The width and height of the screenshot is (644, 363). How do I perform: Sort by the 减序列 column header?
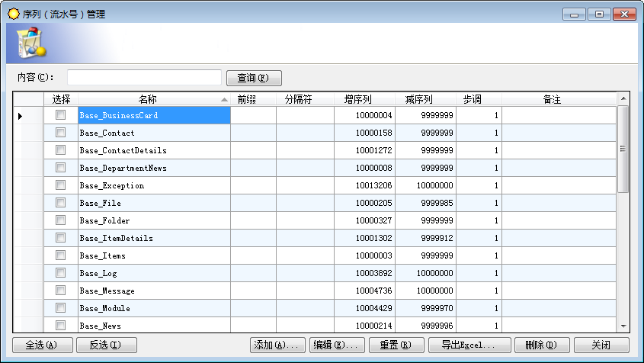pos(425,99)
